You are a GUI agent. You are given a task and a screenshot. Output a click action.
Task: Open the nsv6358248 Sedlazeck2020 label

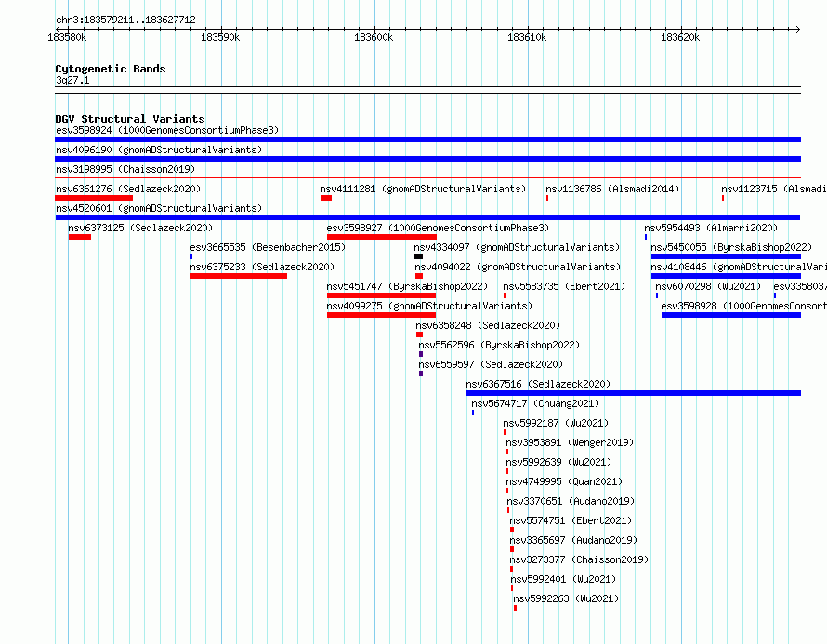click(488, 325)
